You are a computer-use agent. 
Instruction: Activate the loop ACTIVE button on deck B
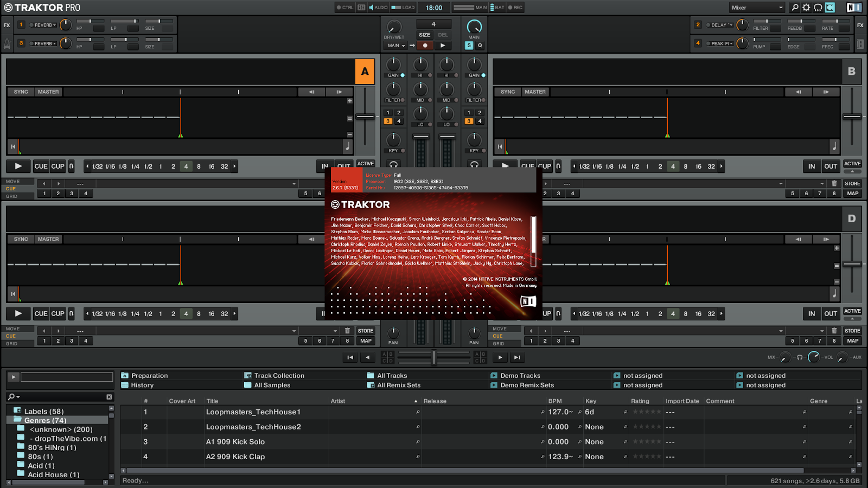(852, 164)
